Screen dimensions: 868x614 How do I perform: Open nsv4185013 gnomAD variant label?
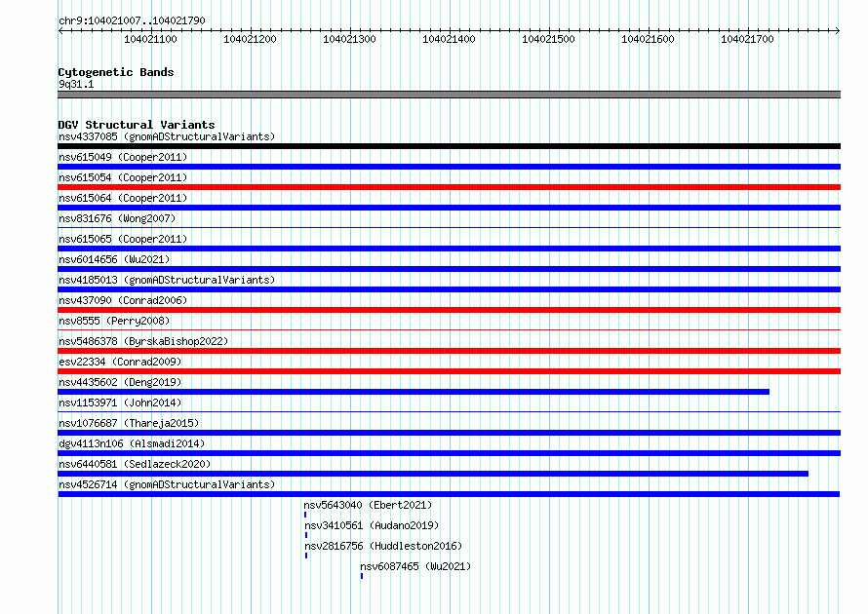tap(167, 280)
